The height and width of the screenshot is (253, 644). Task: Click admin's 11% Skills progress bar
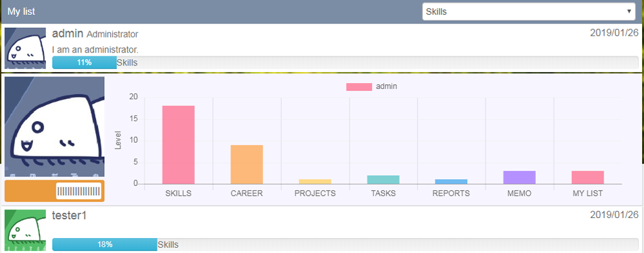point(345,62)
